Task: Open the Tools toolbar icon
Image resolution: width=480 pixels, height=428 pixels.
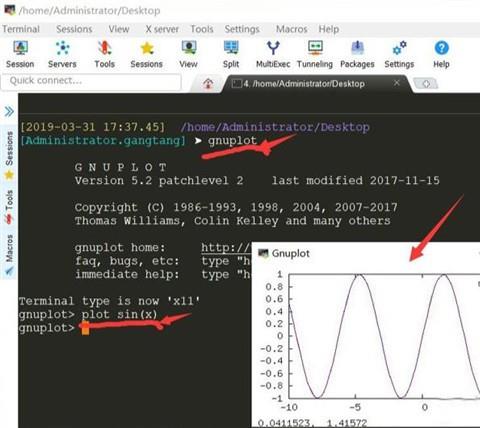Action: click(x=104, y=54)
